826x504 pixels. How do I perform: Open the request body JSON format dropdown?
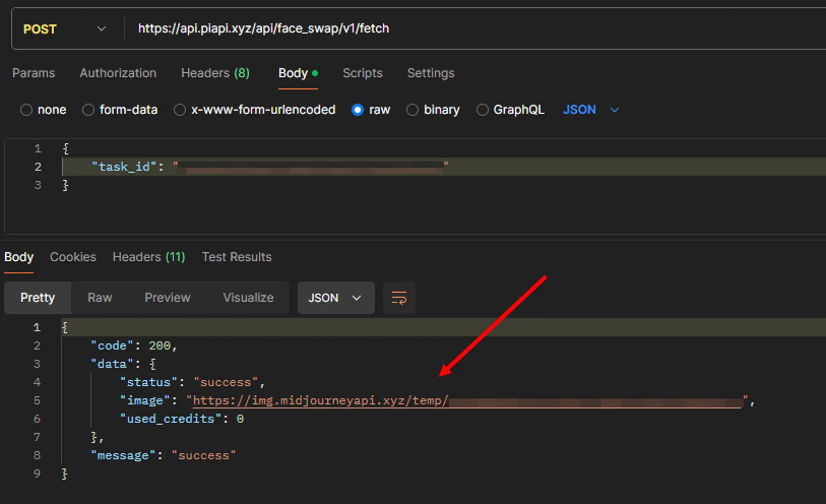click(591, 110)
